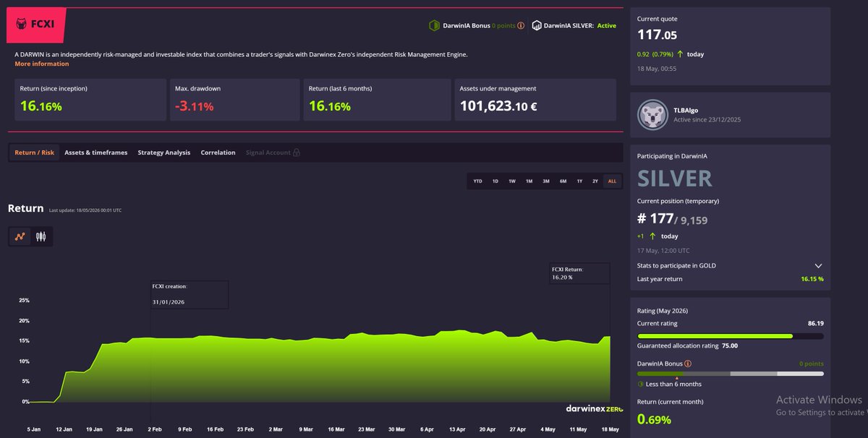
Task: Switch to Strategy Analysis tab
Action: click(x=164, y=153)
